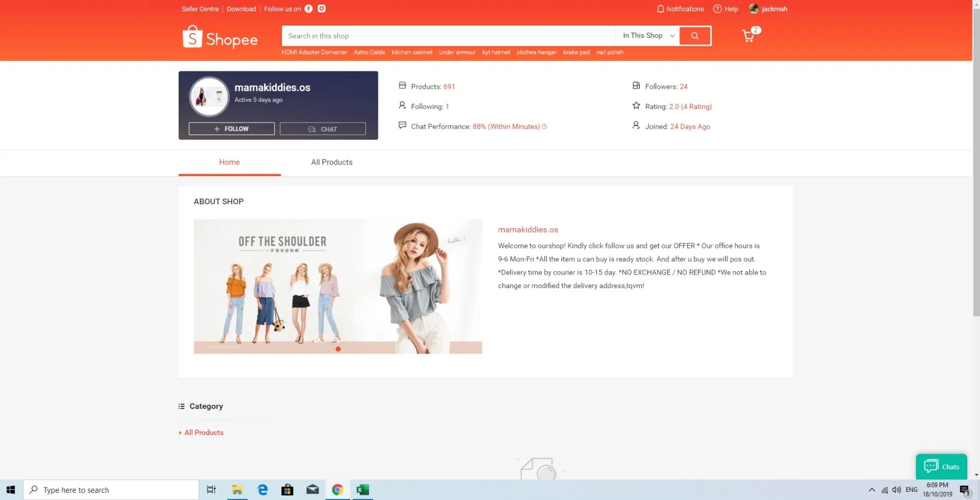Open Excel from the taskbar
The width and height of the screenshot is (980, 500).
click(362, 490)
